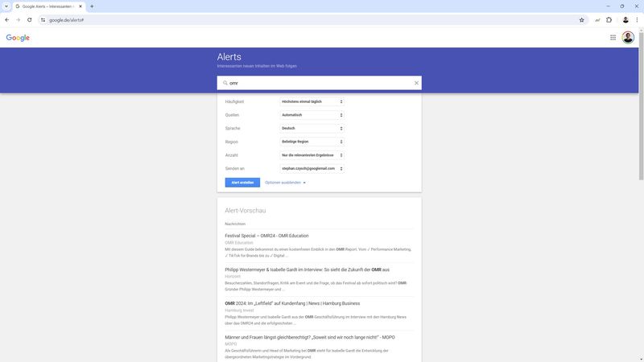The height and width of the screenshot is (362, 644).
Task: Click the OMR Education source label
Action: click(x=238, y=243)
